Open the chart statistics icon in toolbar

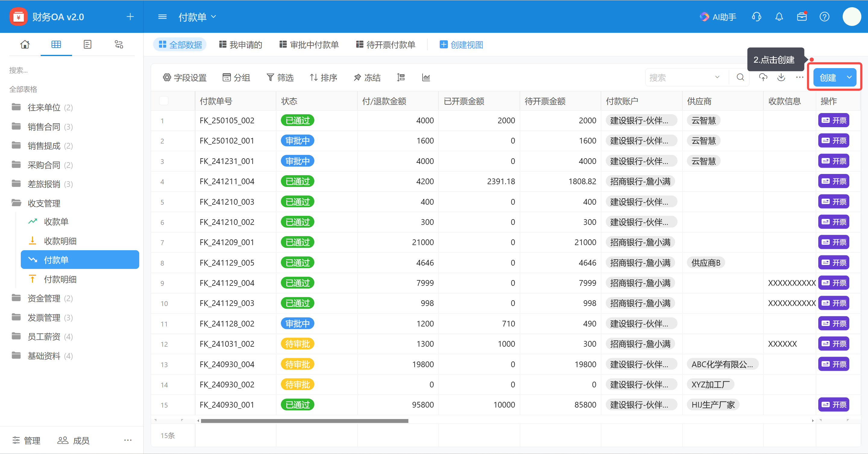pyautogui.click(x=426, y=77)
